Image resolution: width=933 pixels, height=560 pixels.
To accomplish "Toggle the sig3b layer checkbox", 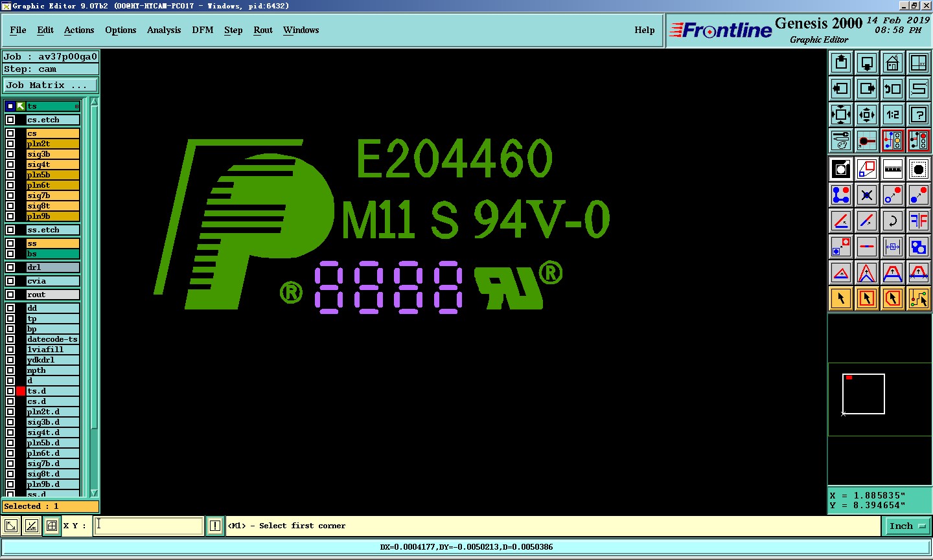I will (10, 154).
